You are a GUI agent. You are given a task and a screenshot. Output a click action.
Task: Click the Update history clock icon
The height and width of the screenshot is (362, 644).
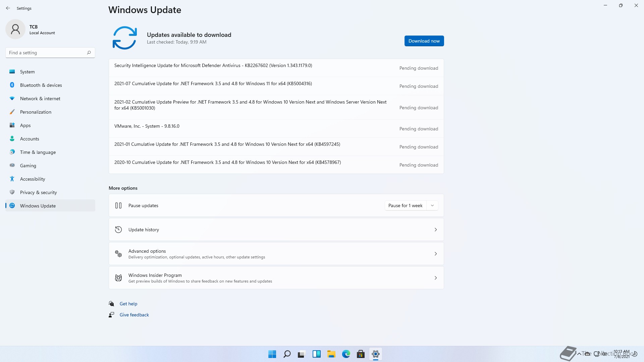tap(118, 230)
